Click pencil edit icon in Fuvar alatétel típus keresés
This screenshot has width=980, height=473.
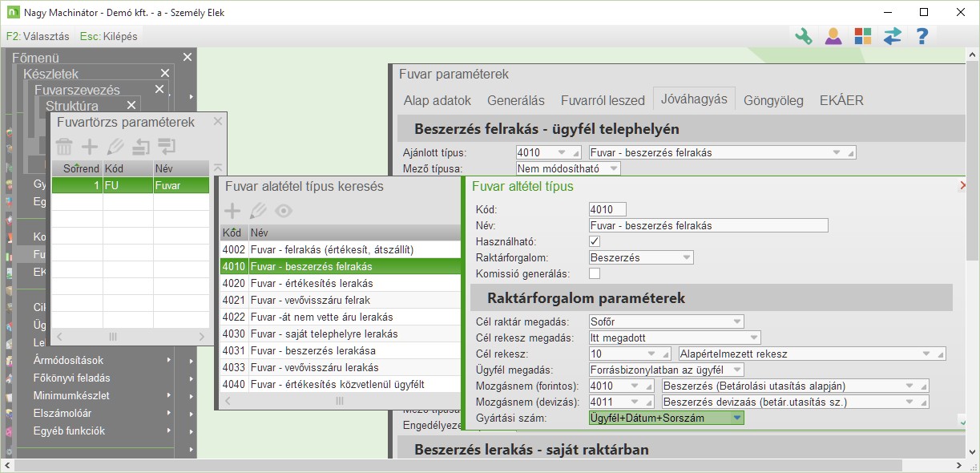[x=257, y=211]
